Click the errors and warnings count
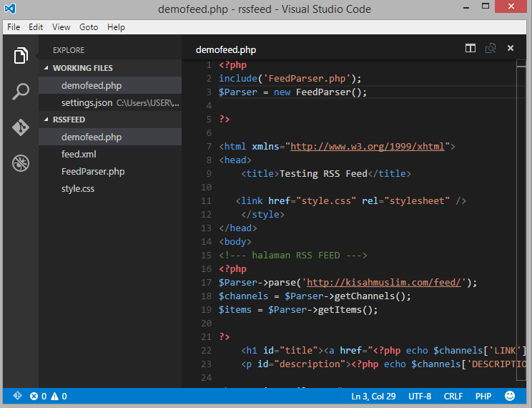The height and width of the screenshot is (408, 532). click(x=49, y=396)
